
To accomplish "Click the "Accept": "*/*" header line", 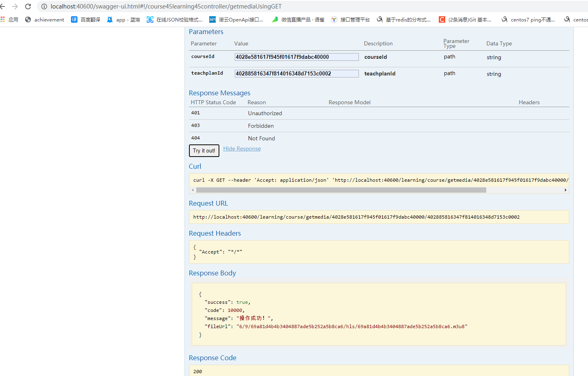I will click(x=221, y=252).
